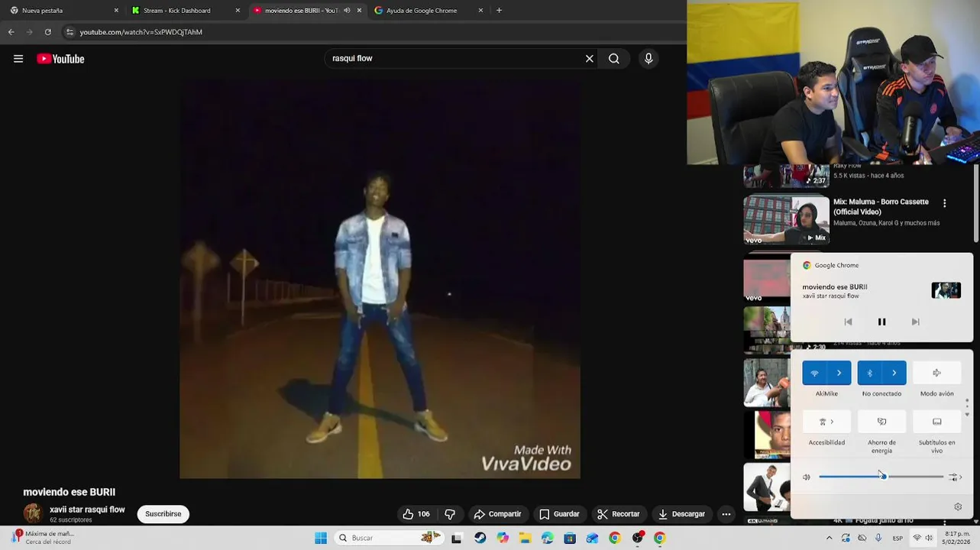Click the YouTube search magnifier button

click(614, 59)
